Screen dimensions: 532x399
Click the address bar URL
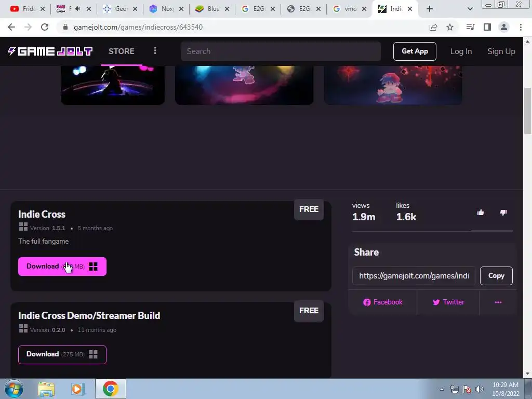pyautogui.click(x=138, y=27)
